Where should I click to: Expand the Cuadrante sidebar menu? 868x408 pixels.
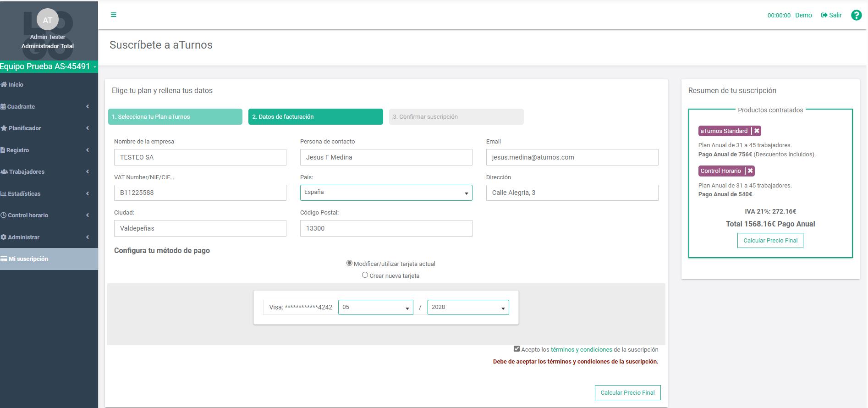coord(21,107)
